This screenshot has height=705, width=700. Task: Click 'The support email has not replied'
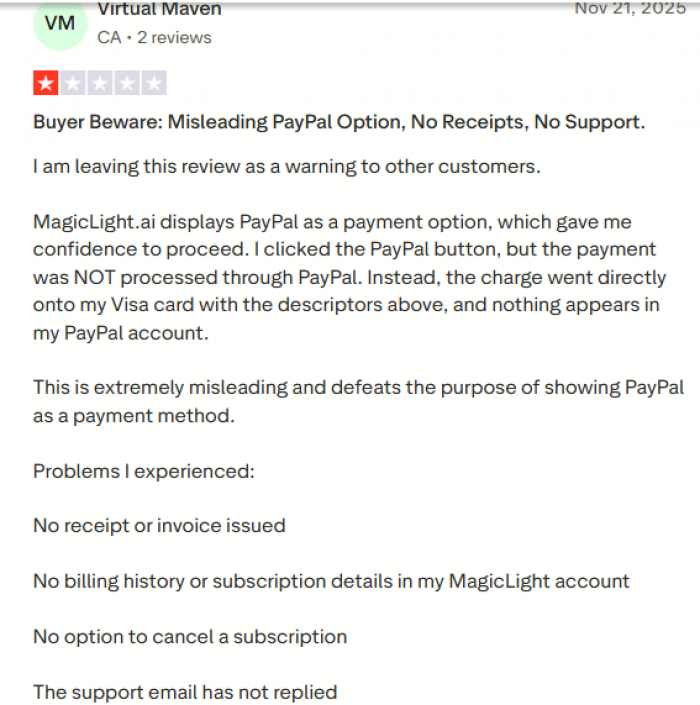185,692
